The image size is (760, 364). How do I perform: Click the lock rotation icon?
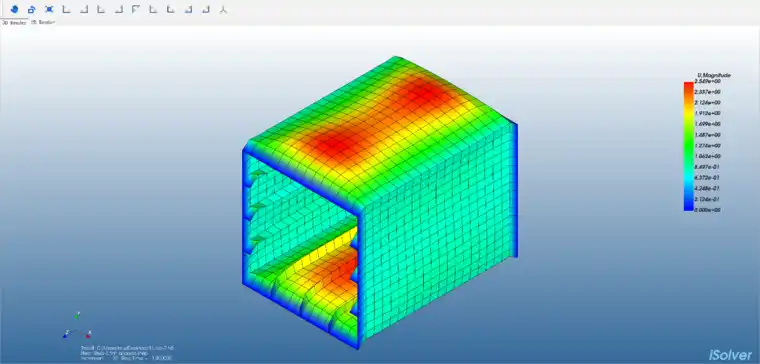(x=32, y=9)
